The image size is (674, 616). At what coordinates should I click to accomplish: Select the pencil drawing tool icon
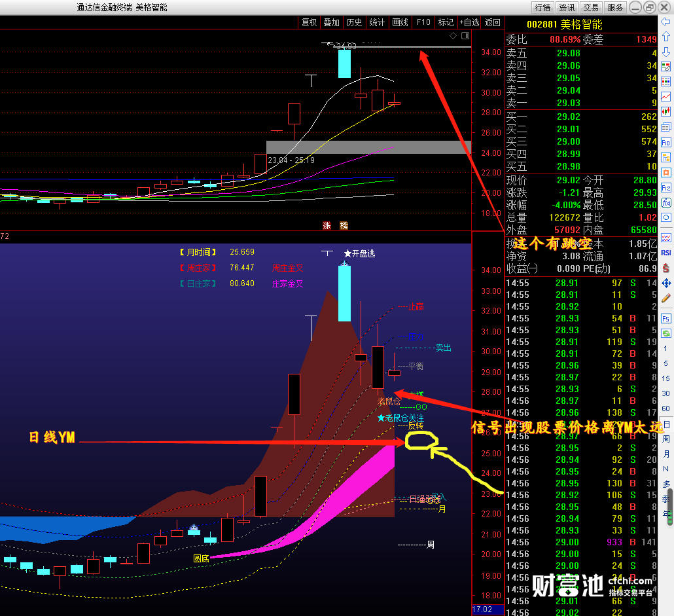[x=666, y=298]
